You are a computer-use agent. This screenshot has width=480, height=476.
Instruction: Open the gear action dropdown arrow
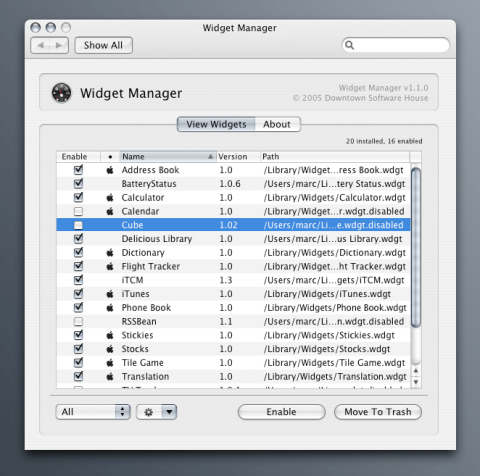click(x=169, y=412)
